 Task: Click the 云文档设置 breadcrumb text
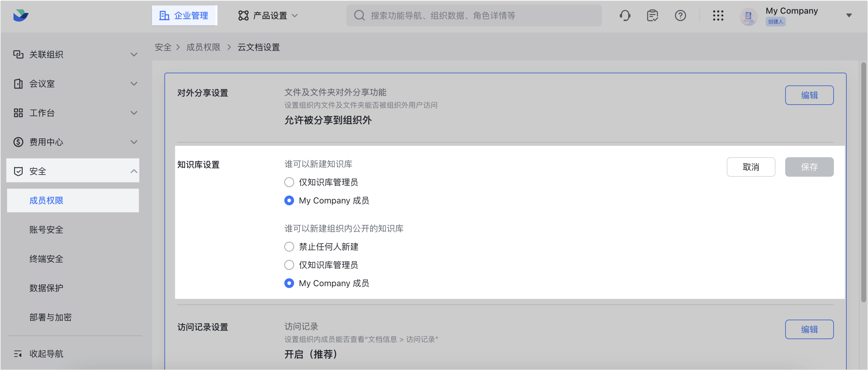tap(258, 47)
